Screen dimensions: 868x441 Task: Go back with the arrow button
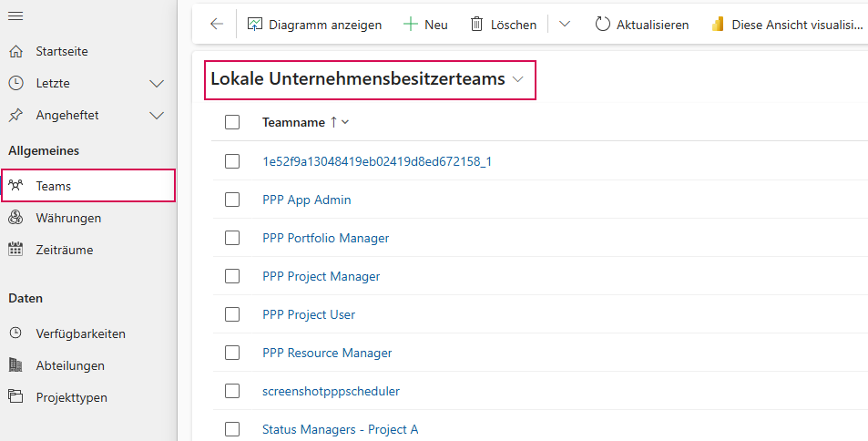click(x=217, y=24)
